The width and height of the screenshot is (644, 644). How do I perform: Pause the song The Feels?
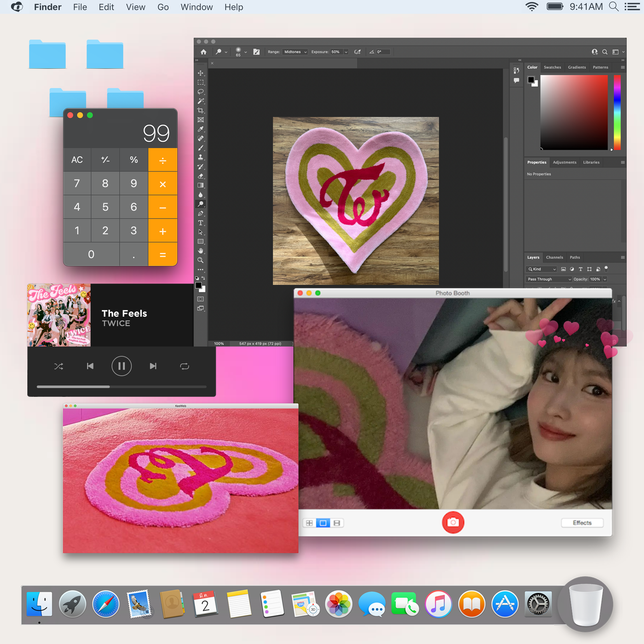pos(121,366)
